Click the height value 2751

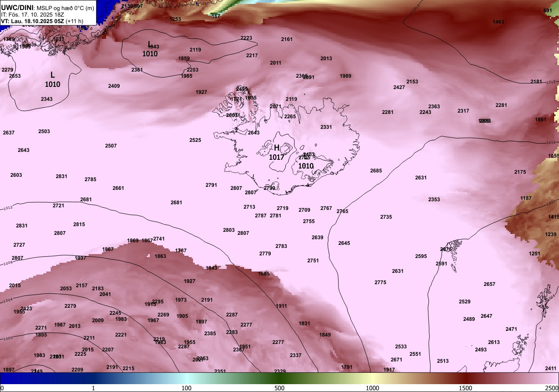pyautogui.click(x=313, y=261)
